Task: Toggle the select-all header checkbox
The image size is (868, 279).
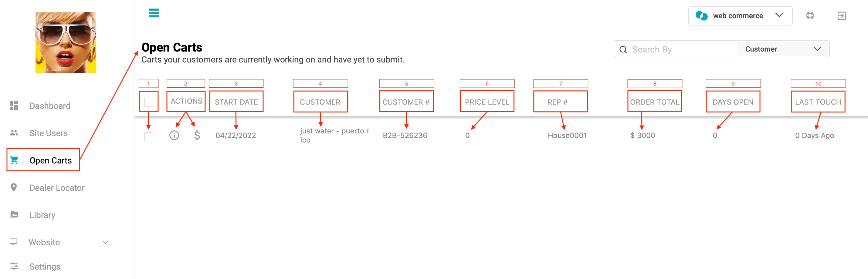Action: tap(149, 102)
